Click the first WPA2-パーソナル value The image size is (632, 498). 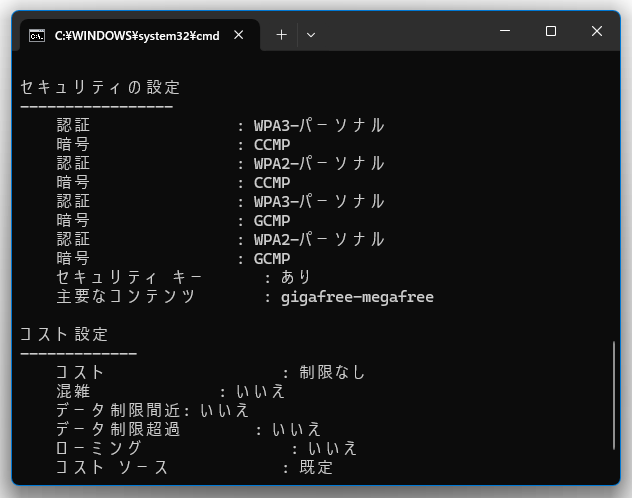tap(319, 163)
